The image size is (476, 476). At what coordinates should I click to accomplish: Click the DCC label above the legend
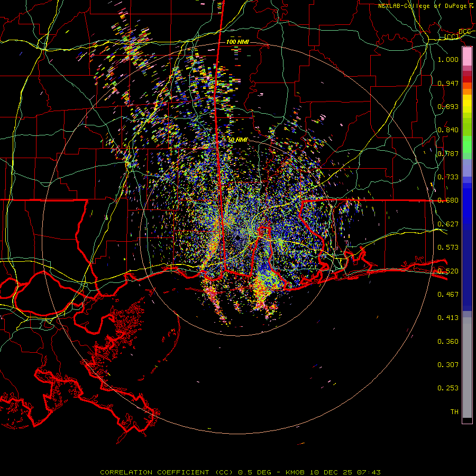pos(465,32)
